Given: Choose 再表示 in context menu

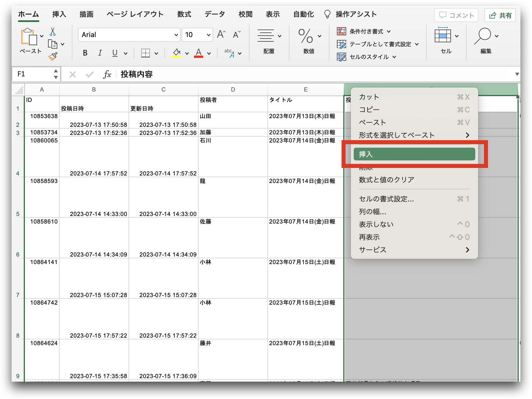Looking at the screenshot, I should (x=414, y=237).
